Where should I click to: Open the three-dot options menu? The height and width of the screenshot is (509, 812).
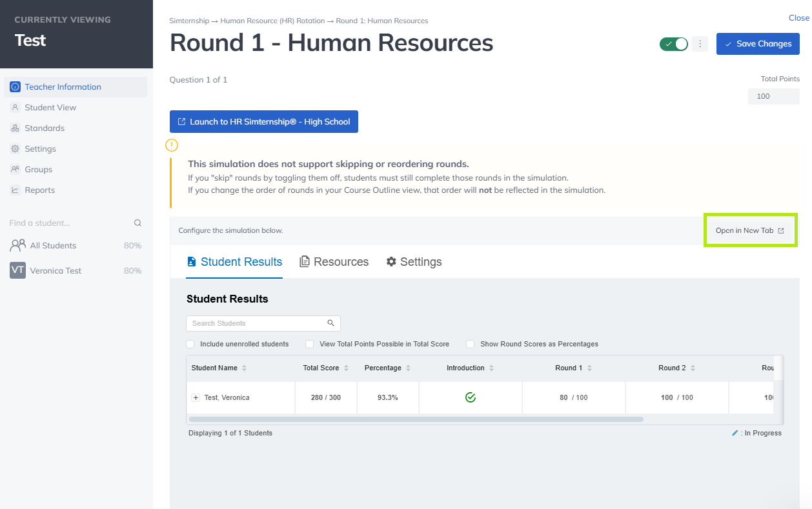(x=700, y=44)
